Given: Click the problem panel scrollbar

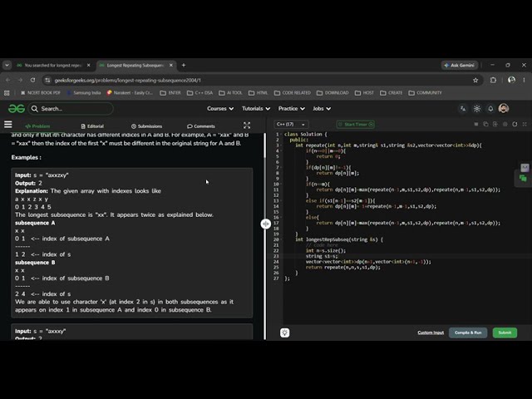Looking at the screenshot, I should pos(265,146).
